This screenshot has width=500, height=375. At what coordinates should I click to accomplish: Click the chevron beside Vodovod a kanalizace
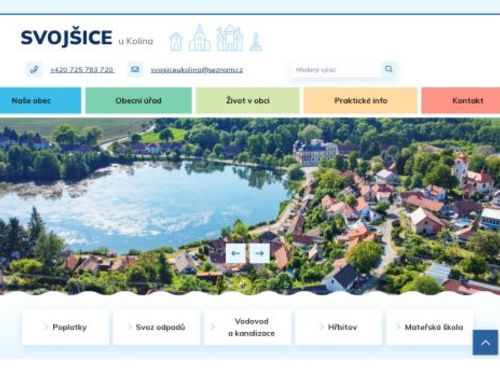tap(212, 327)
